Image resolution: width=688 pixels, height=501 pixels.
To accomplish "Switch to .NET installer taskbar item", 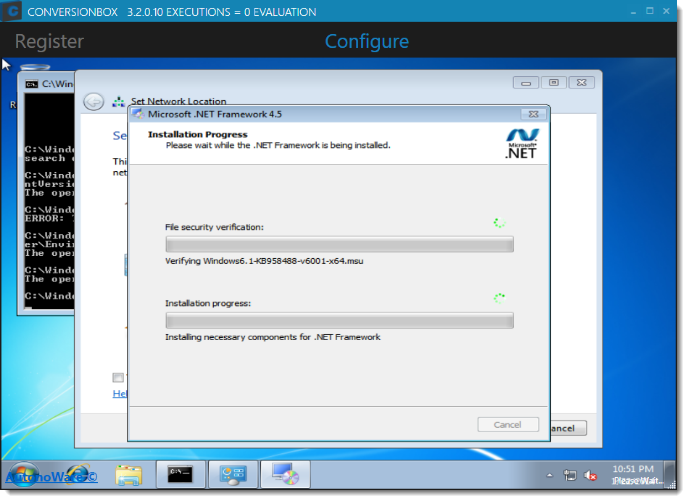I will [x=285, y=474].
